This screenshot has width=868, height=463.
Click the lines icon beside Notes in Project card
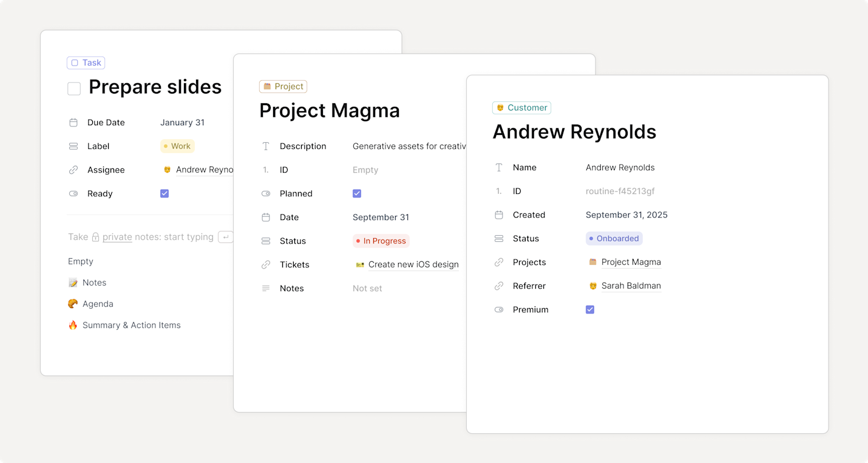pyautogui.click(x=266, y=289)
